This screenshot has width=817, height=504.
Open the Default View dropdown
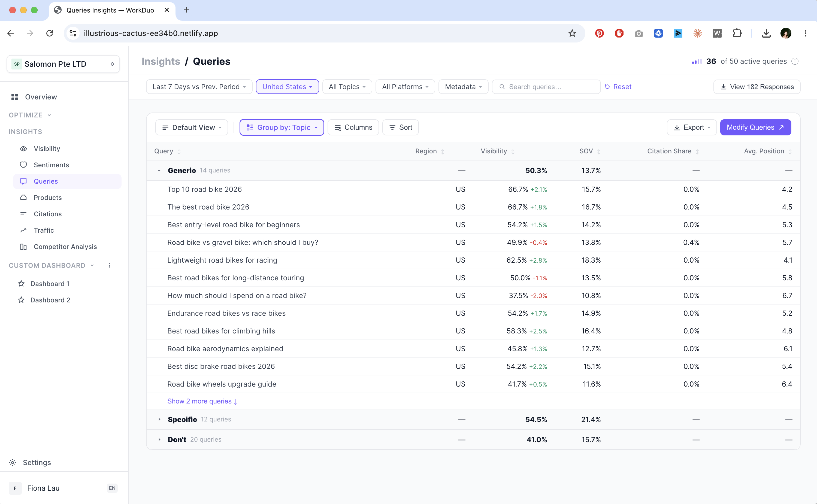[192, 127]
